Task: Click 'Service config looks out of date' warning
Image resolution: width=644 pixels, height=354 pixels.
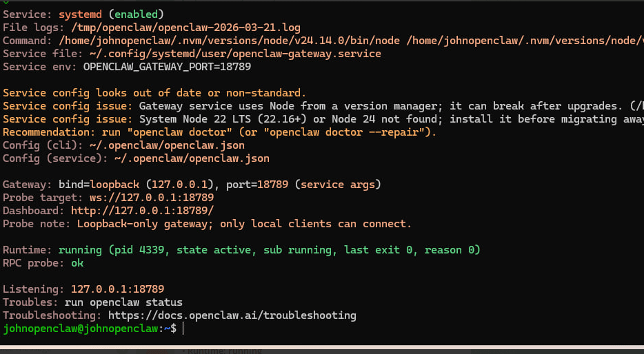Action: pos(154,93)
